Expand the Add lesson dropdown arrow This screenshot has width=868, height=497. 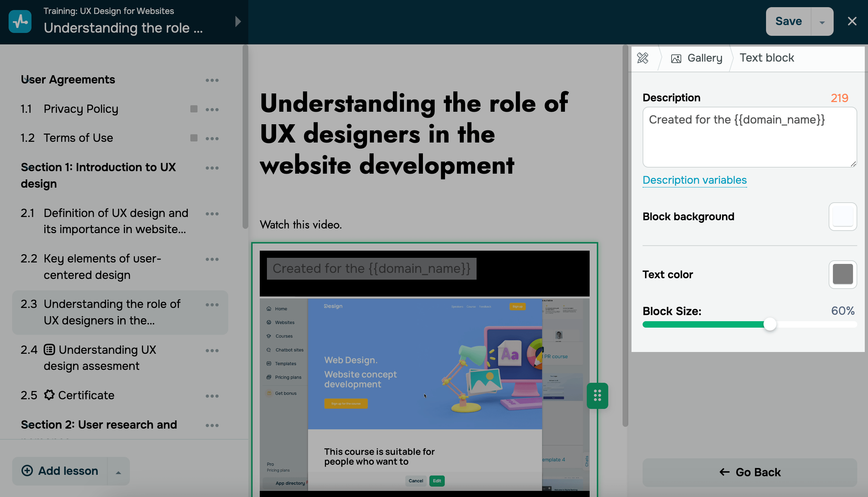(x=118, y=472)
